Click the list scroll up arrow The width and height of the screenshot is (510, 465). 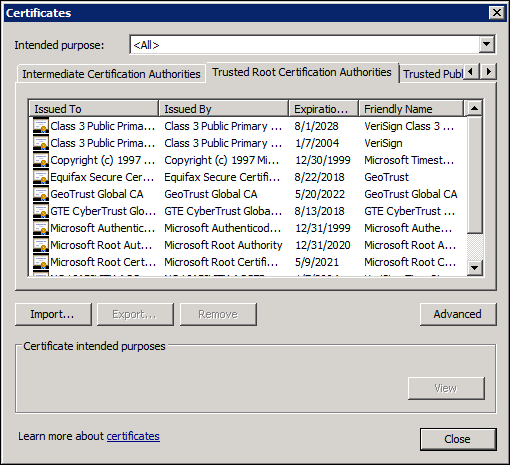[474, 108]
